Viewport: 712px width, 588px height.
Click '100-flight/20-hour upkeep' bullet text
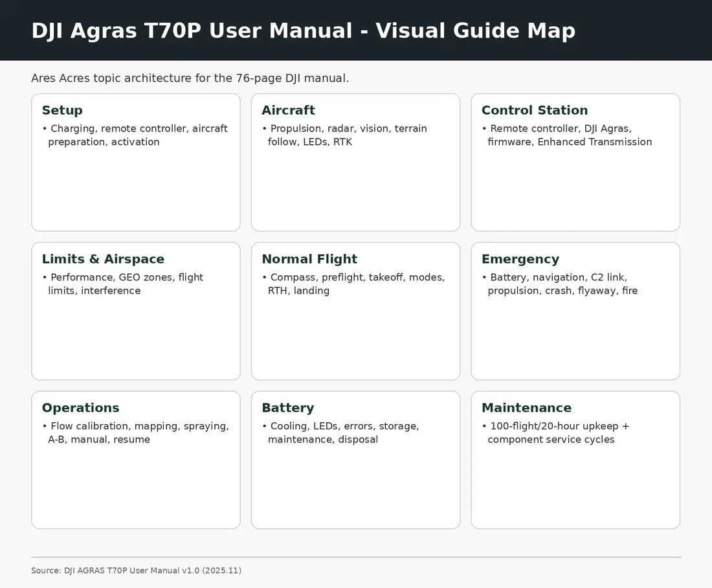pos(555,433)
